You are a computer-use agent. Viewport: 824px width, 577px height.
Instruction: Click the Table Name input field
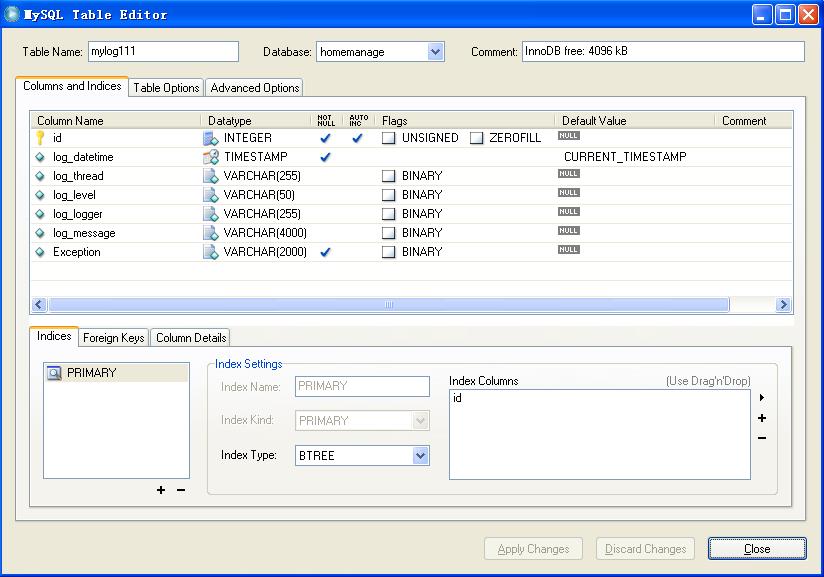[x=163, y=51]
